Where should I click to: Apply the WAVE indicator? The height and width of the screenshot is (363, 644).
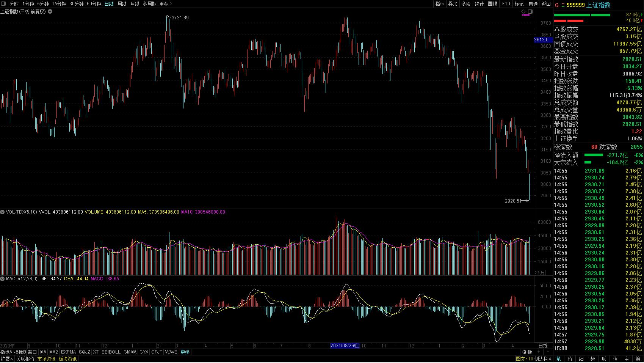point(171,352)
